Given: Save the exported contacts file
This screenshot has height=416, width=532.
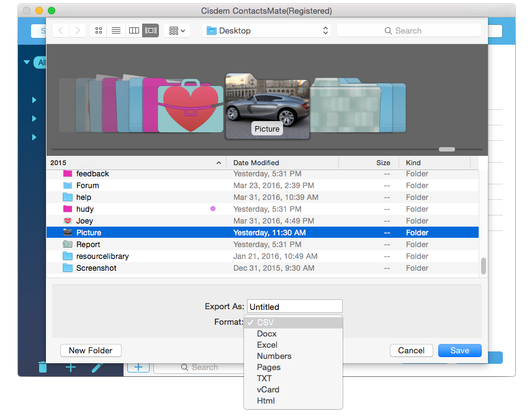Looking at the screenshot, I should coord(460,351).
